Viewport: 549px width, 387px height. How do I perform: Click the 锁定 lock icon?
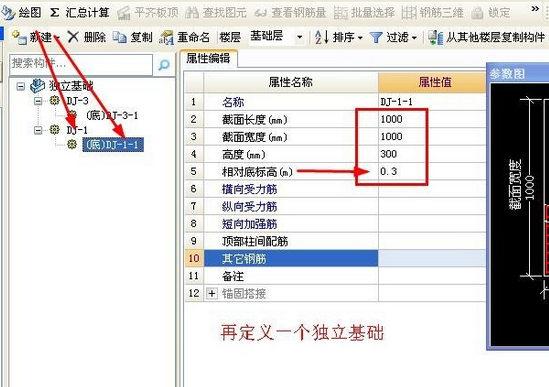[477, 13]
